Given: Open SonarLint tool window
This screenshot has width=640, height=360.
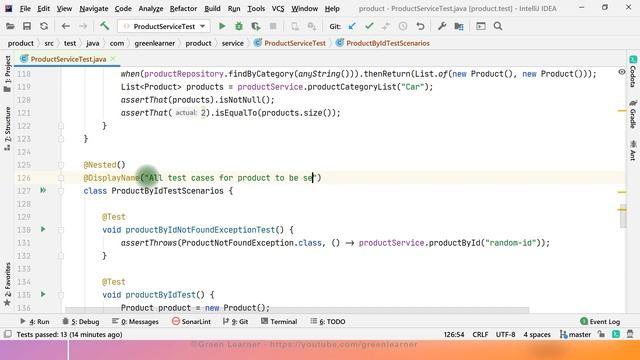Looking at the screenshot, I should coord(191,322).
